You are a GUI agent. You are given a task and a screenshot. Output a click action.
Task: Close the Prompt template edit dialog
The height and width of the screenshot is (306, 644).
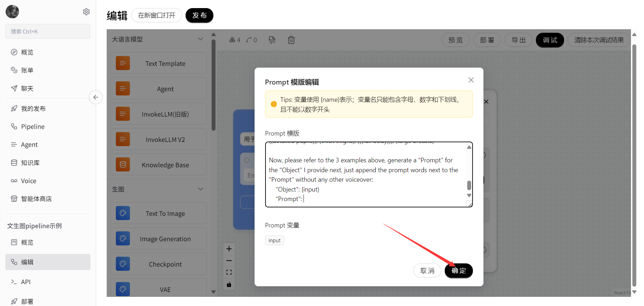pyautogui.click(x=471, y=80)
